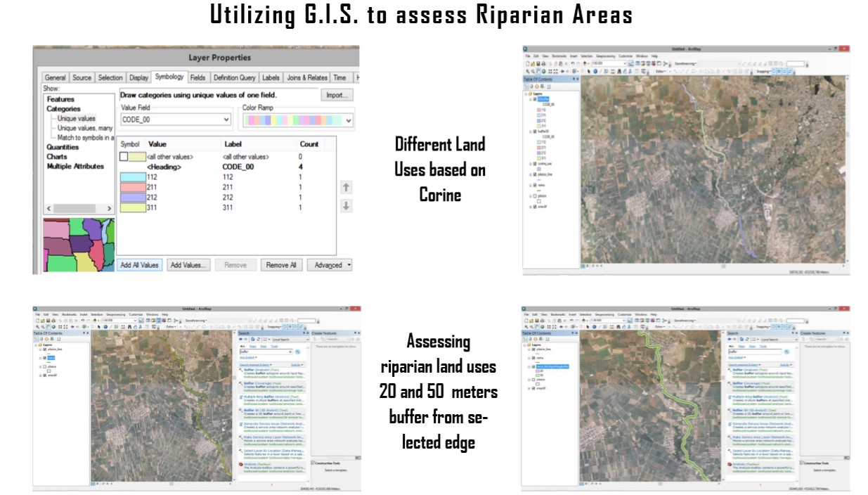
Task: Select Identify tool in the 20buffer ArcMap window
Action: pyautogui.click(x=595, y=71)
